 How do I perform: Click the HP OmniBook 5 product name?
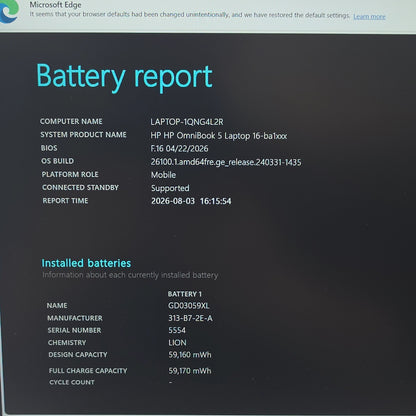point(219,136)
